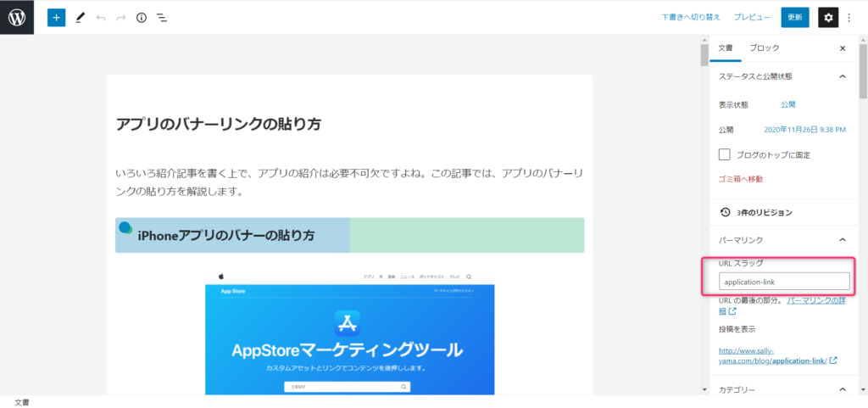This screenshot has width=868, height=408.
Task: Click the editor vertical scrollbar thumb
Action: [x=704, y=55]
